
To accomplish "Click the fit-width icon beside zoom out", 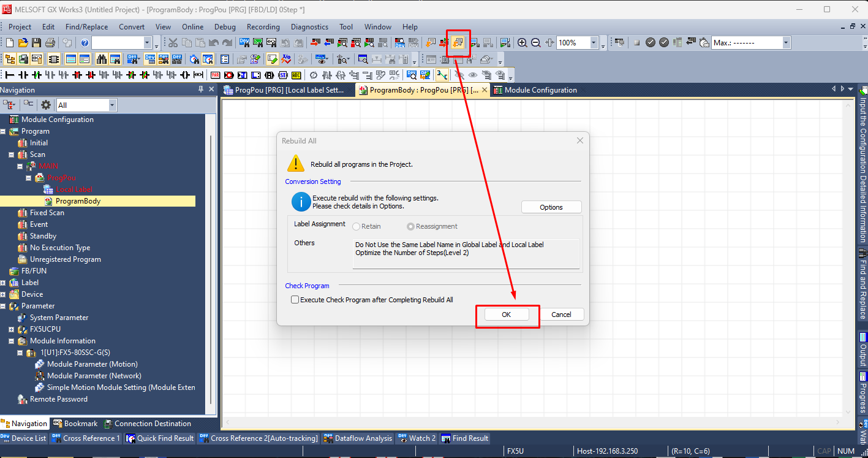I will [x=549, y=43].
